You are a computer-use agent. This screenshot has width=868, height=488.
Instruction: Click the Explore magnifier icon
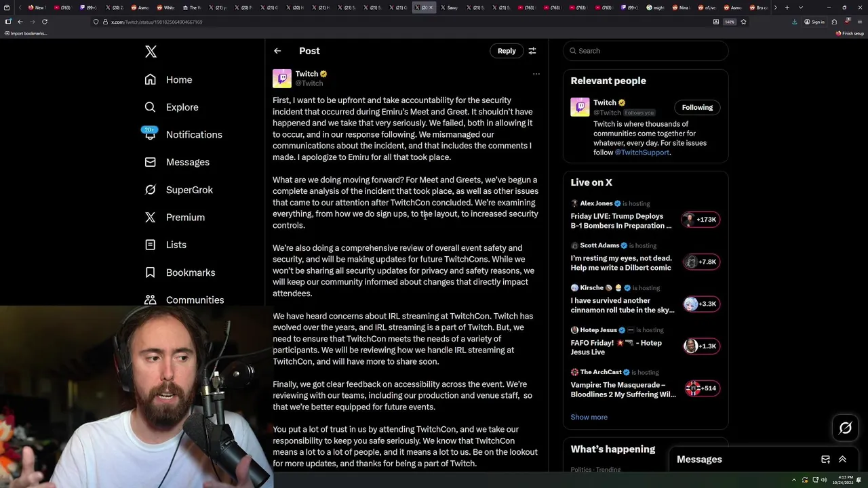150,107
